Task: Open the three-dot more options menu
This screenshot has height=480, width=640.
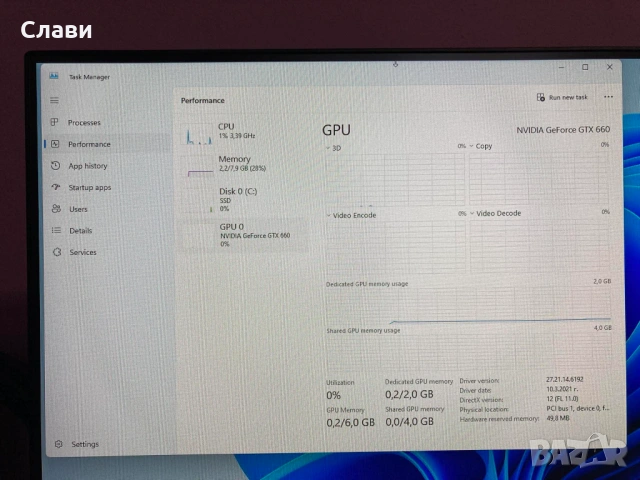Action: point(608,97)
